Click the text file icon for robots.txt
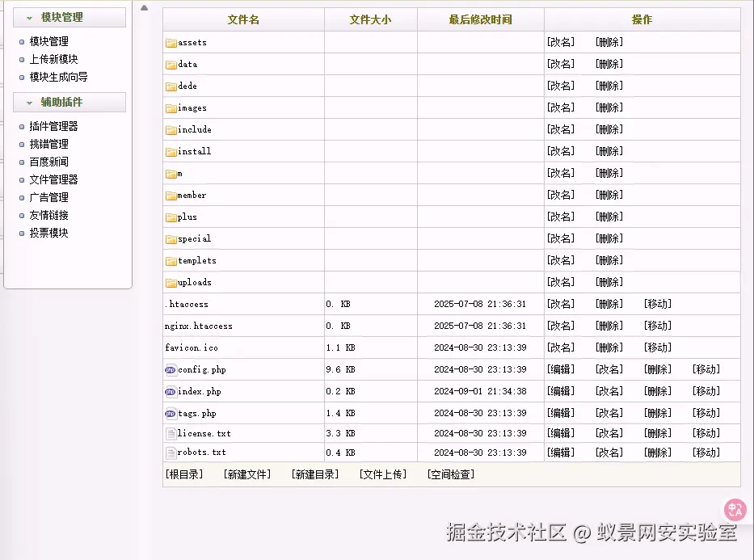This screenshot has width=754, height=560. tap(171, 453)
